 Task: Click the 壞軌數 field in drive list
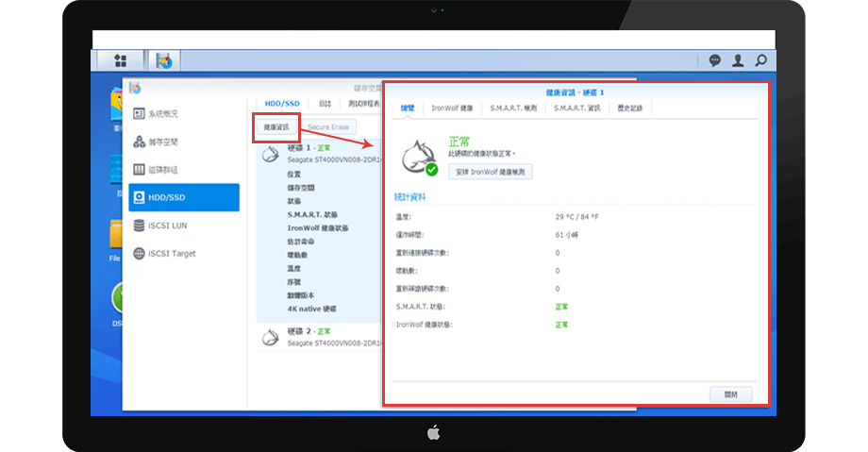pos(297,255)
